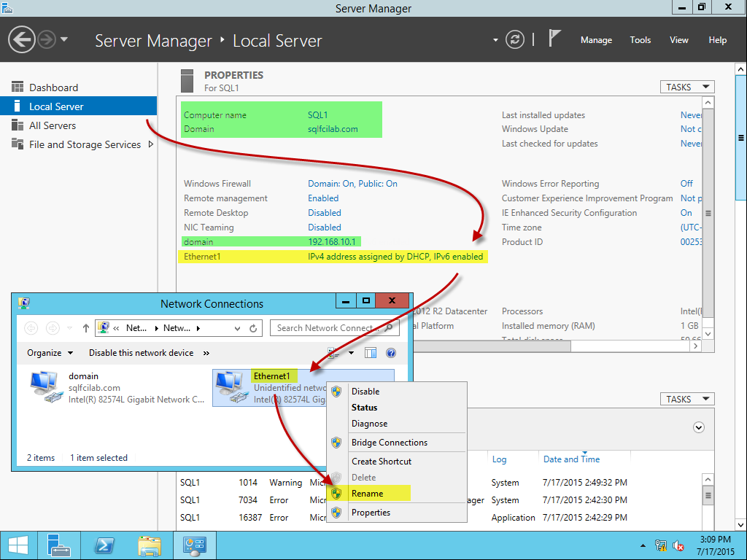Image resolution: width=747 pixels, height=560 pixels.
Task: Click the Remote management Enabled link
Action: (x=323, y=198)
